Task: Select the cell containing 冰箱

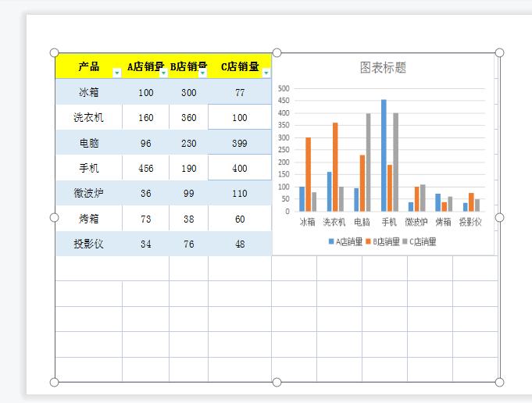Action: (88, 92)
